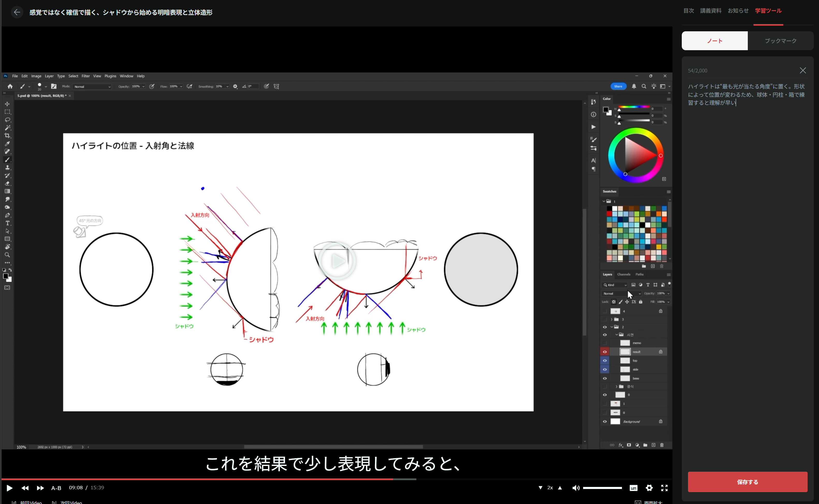Select the Eraser tool
This screenshot has width=819, height=504.
tap(7, 183)
